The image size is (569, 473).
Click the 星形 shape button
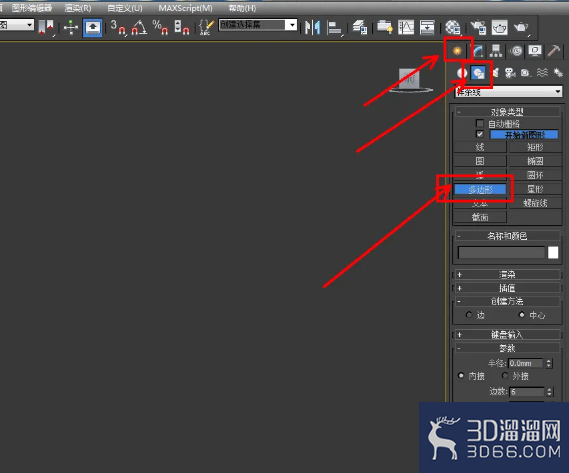(535, 189)
